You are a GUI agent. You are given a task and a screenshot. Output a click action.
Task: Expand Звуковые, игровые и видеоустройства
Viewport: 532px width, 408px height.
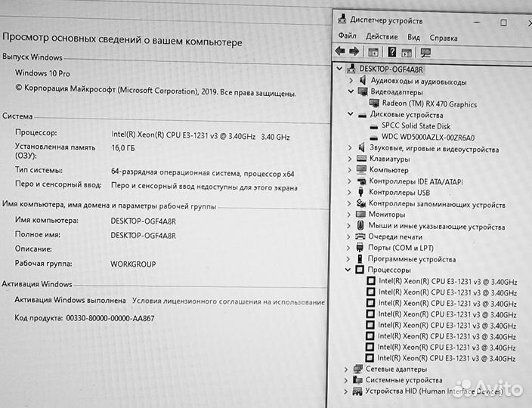pos(350,147)
